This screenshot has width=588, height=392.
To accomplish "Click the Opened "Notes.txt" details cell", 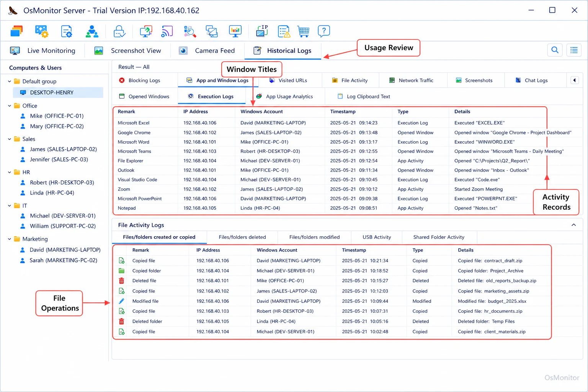I will tap(476, 208).
